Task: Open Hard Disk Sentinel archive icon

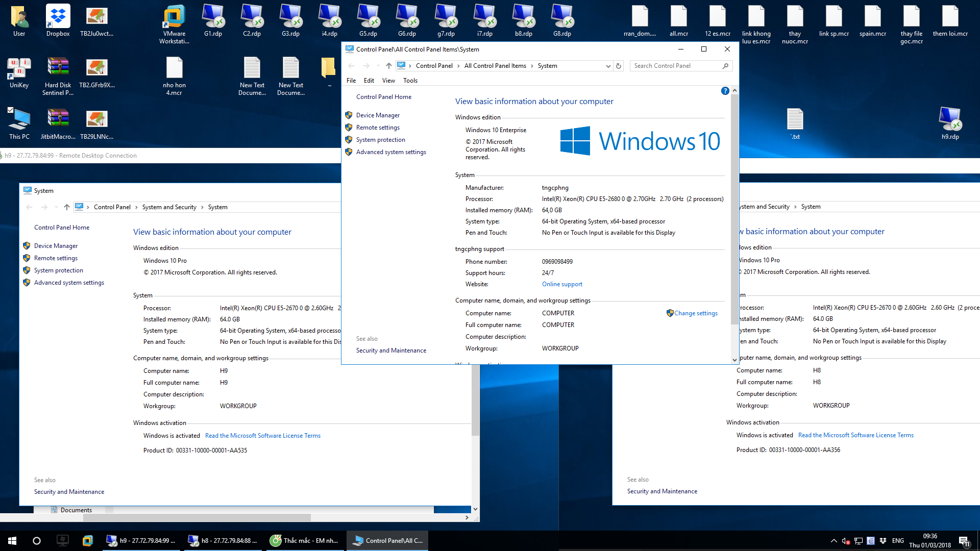Action: [x=58, y=76]
